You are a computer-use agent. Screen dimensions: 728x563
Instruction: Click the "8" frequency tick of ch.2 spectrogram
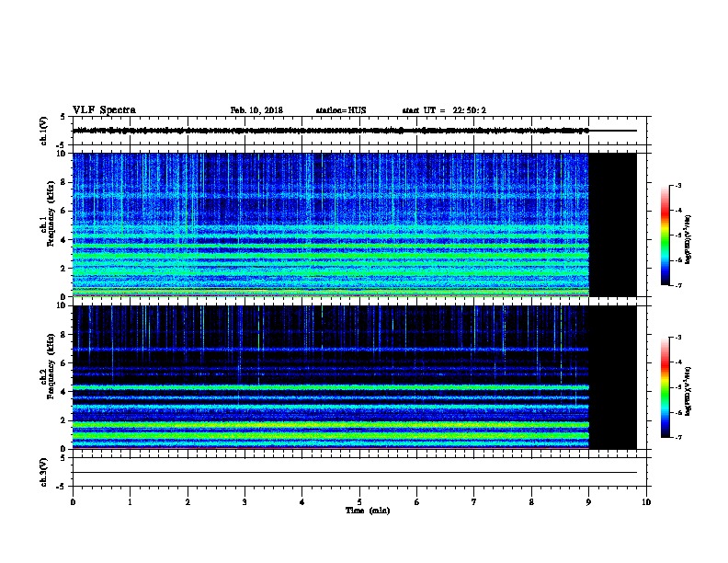pyautogui.click(x=64, y=335)
